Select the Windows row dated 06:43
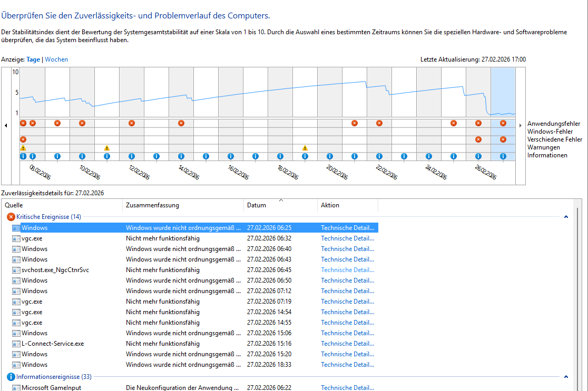588x391 pixels. tap(195, 259)
